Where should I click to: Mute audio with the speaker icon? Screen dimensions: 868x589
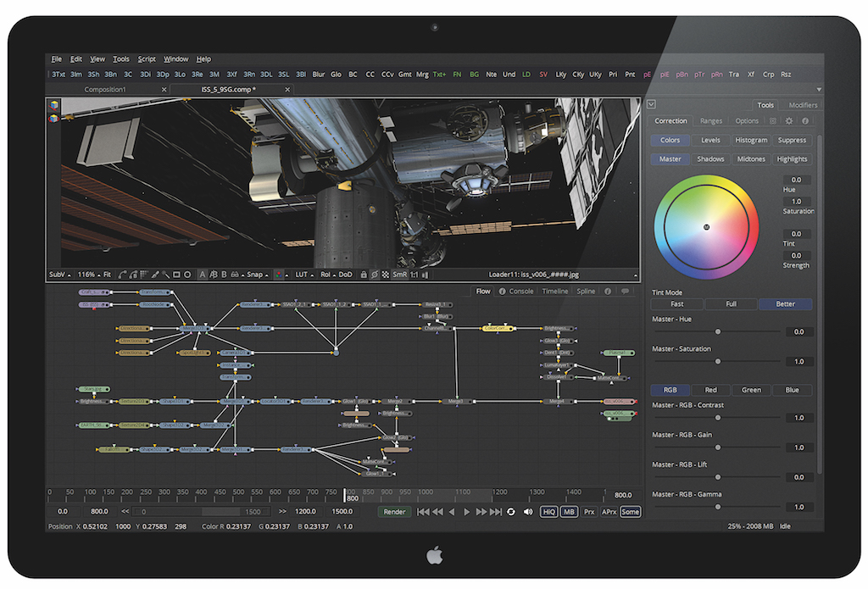click(x=528, y=512)
